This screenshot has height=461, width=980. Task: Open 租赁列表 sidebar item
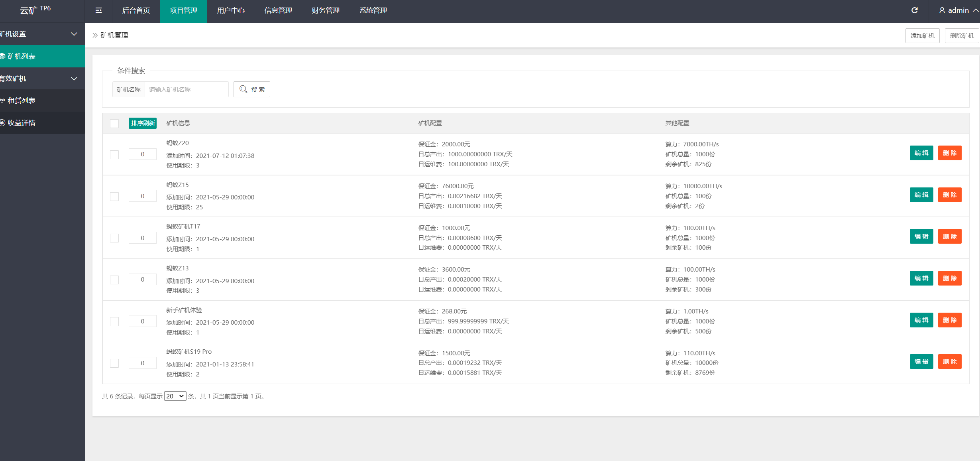point(21,100)
